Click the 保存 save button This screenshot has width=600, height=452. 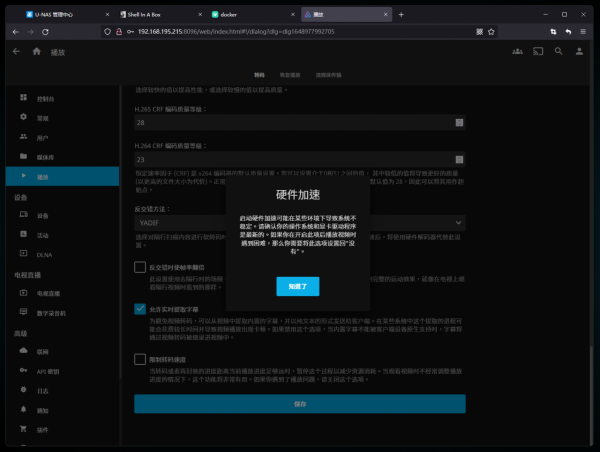coord(300,404)
